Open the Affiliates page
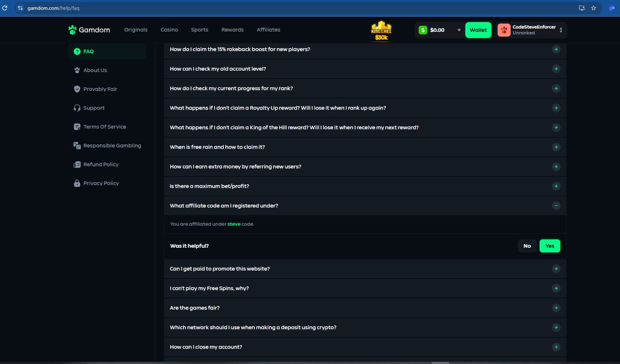Image resolution: width=620 pixels, height=364 pixels. click(268, 29)
